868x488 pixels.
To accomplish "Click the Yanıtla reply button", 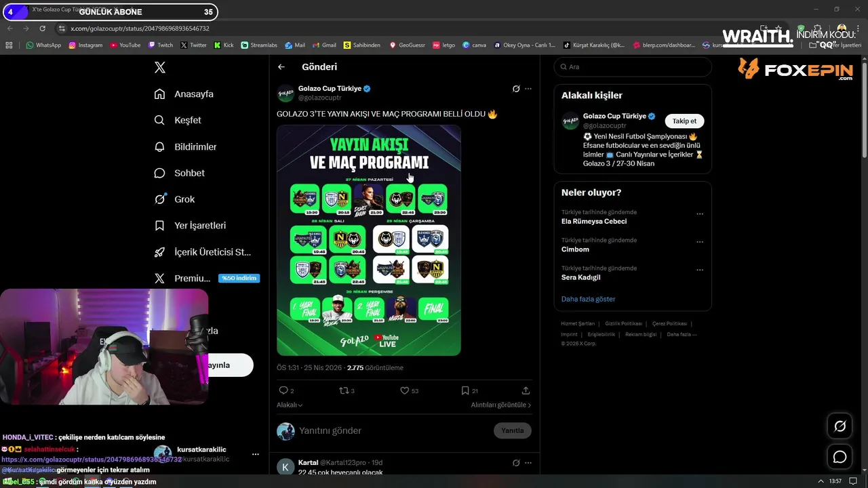I will coord(513,430).
